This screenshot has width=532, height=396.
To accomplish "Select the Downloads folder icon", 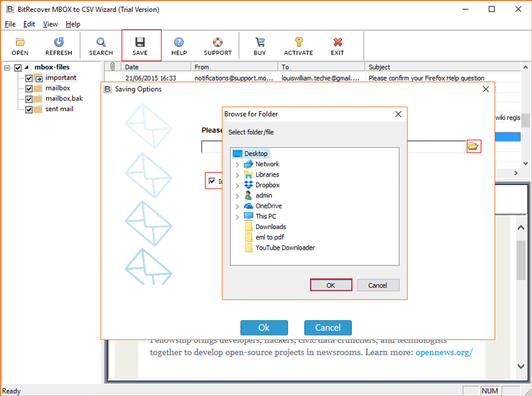I will point(249,227).
